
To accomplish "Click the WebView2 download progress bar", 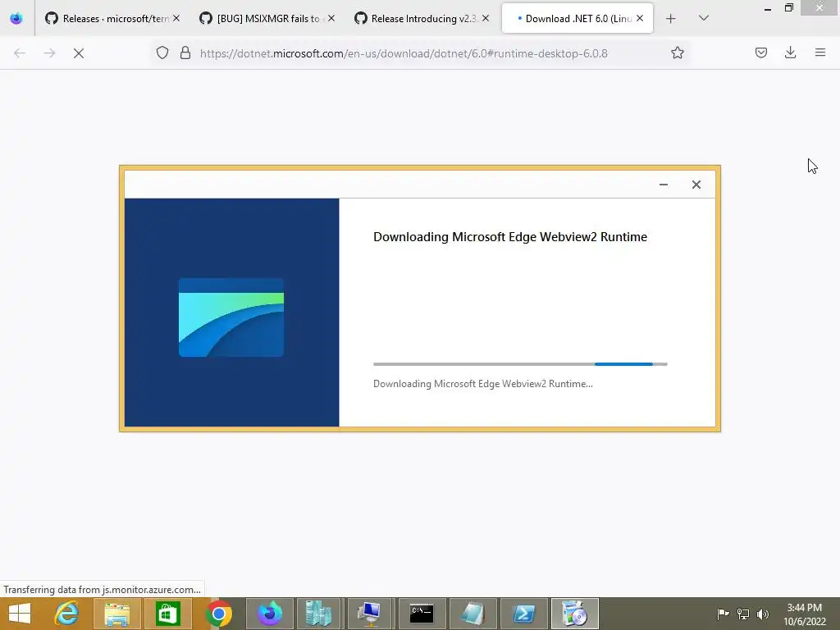I will (x=520, y=364).
